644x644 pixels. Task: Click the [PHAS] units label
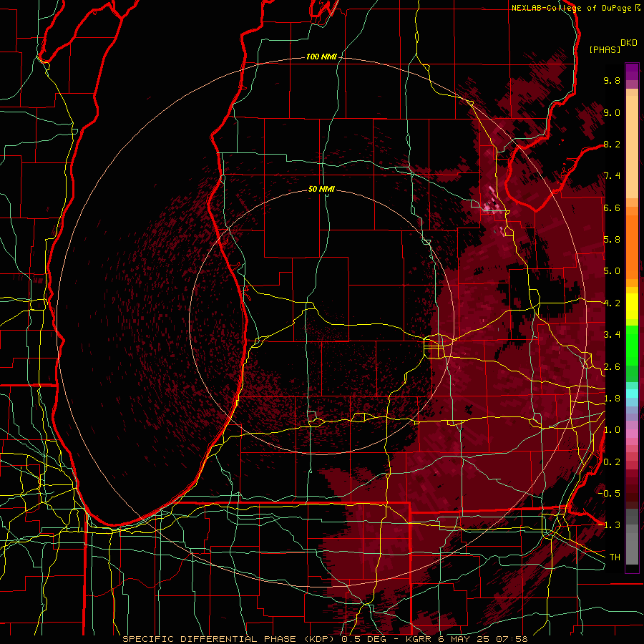(605, 49)
